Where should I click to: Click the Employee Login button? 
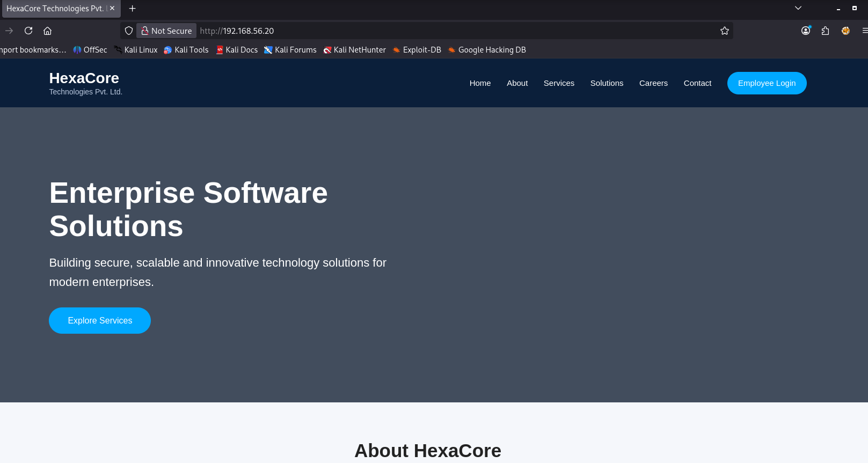(767, 83)
